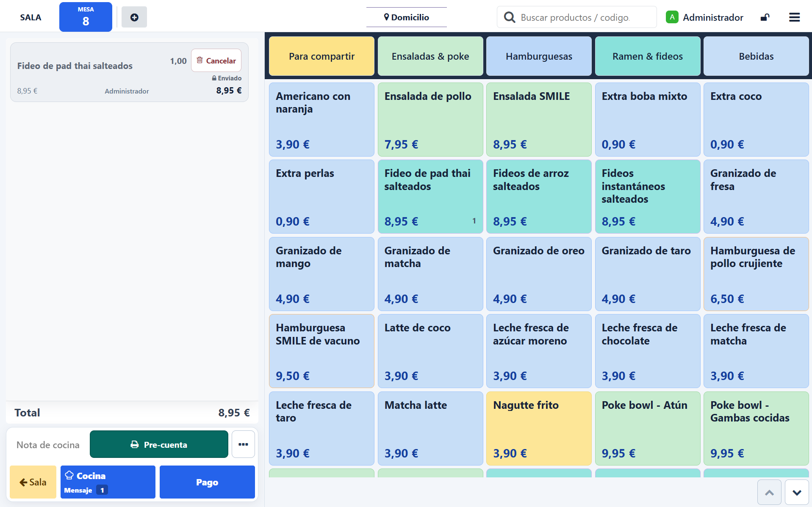Click the unlock padlock icon
Image resolution: width=812 pixels, height=507 pixels.
(765, 17)
